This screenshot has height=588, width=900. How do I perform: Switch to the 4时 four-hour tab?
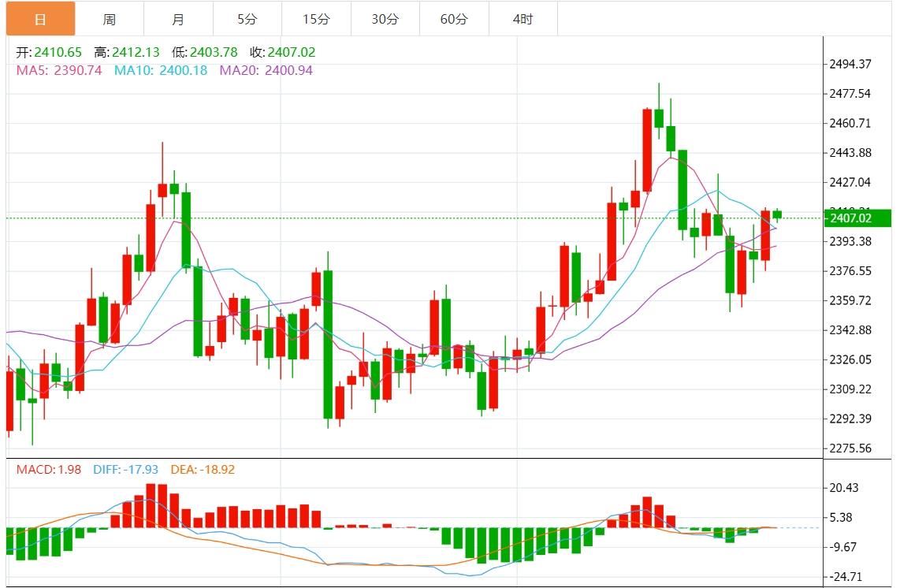coord(523,19)
